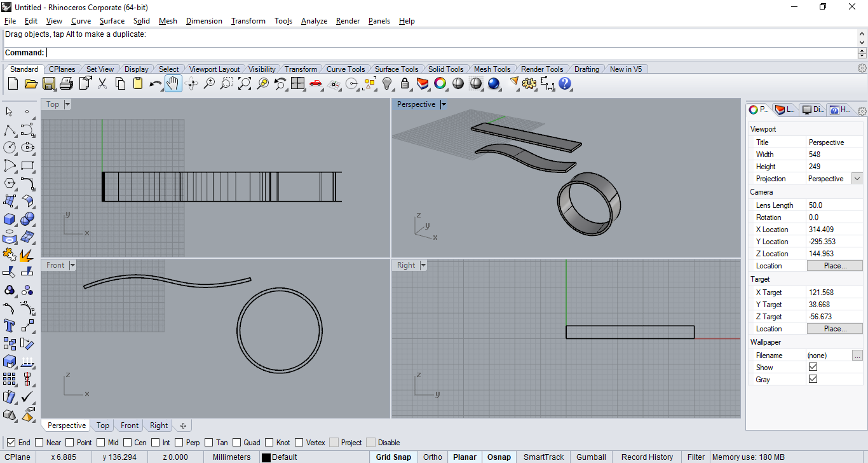Open the Surface menu
Image resolution: width=868 pixels, height=463 pixels.
[112, 21]
